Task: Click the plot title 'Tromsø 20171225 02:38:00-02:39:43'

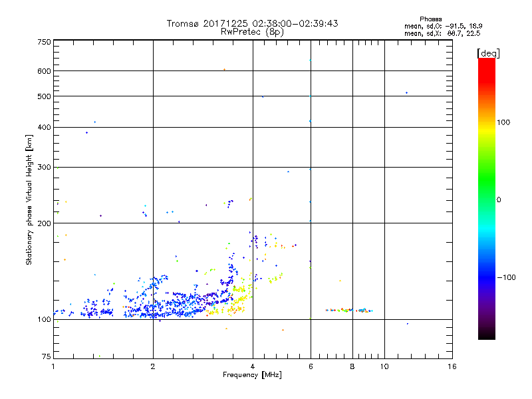Action: pyautogui.click(x=252, y=23)
